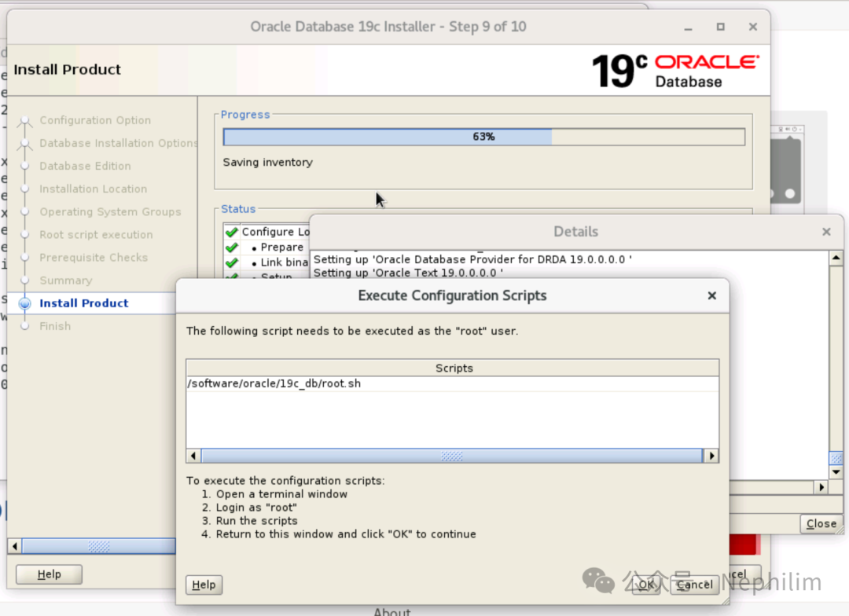
Task: Open Help in the main installer window
Action: pyautogui.click(x=50, y=574)
